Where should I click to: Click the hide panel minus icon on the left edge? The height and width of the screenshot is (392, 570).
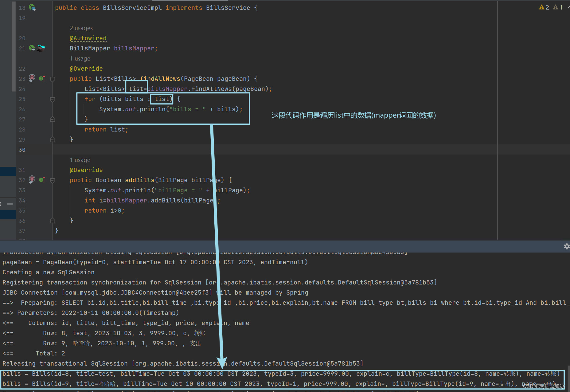10,204
